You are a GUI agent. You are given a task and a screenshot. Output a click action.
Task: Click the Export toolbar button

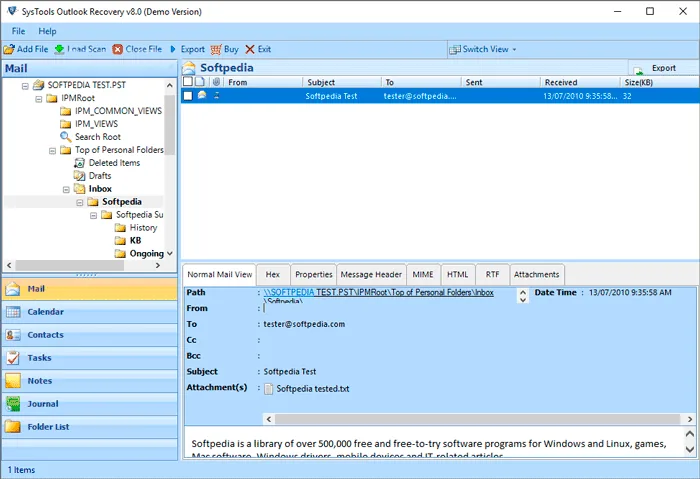click(192, 49)
